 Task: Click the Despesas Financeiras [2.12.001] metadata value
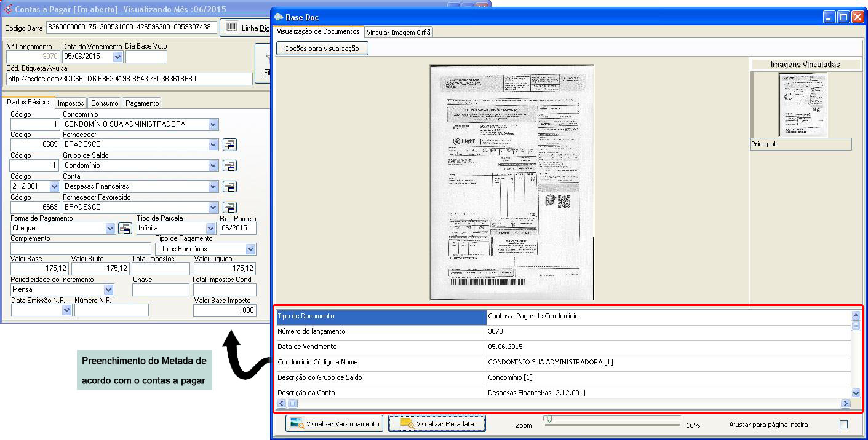pyautogui.click(x=536, y=393)
